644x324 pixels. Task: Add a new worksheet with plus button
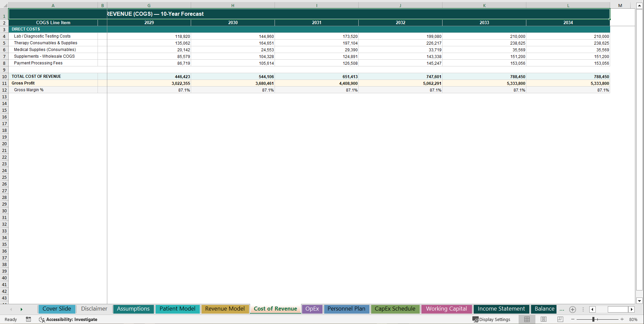(x=572, y=310)
